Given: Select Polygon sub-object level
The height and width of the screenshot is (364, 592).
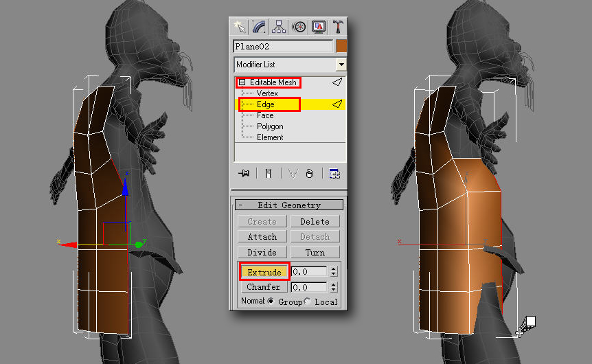Looking at the screenshot, I should point(270,126).
